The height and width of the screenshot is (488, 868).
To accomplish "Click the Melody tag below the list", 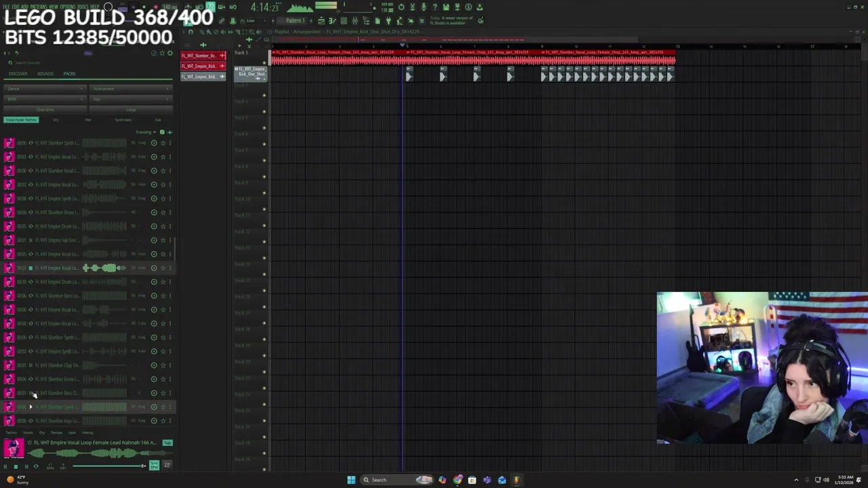I will [x=87, y=432].
